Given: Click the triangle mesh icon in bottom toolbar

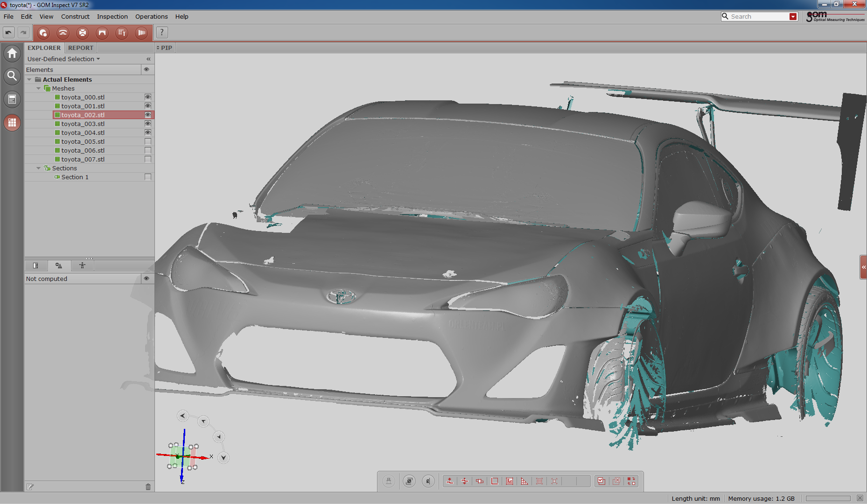Looking at the screenshot, I should (524, 481).
